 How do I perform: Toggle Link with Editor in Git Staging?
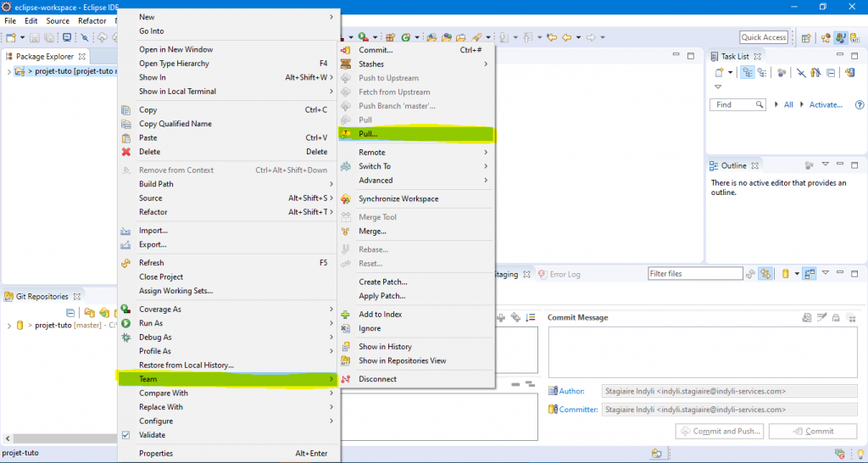[x=765, y=274]
